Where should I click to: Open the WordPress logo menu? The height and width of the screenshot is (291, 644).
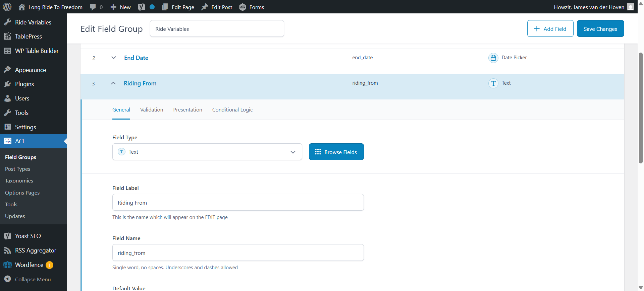tap(7, 7)
